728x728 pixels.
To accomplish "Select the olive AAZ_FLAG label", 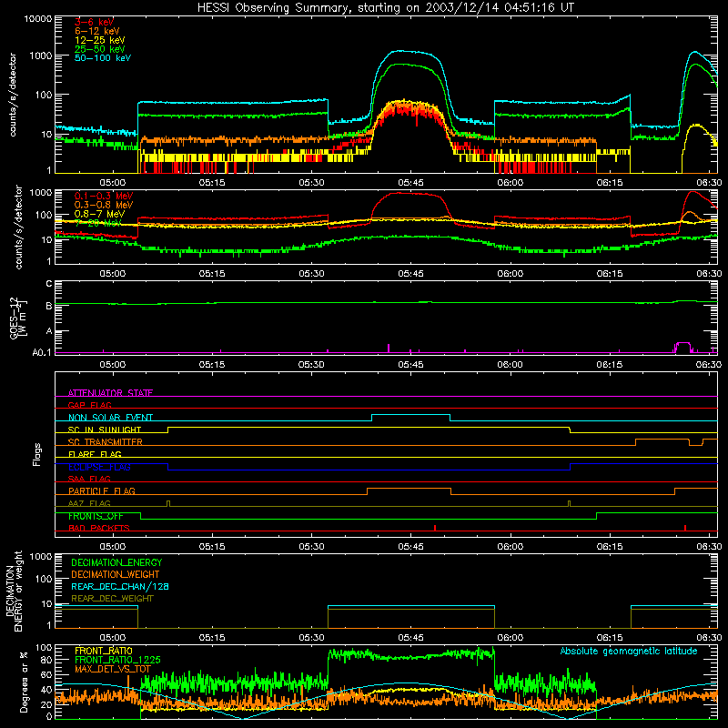I will click(x=89, y=503).
